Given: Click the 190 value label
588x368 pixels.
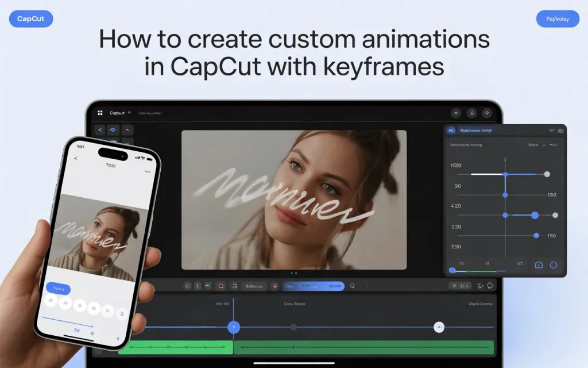Looking at the screenshot, I should pyautogui.click(x=552, y=236).
